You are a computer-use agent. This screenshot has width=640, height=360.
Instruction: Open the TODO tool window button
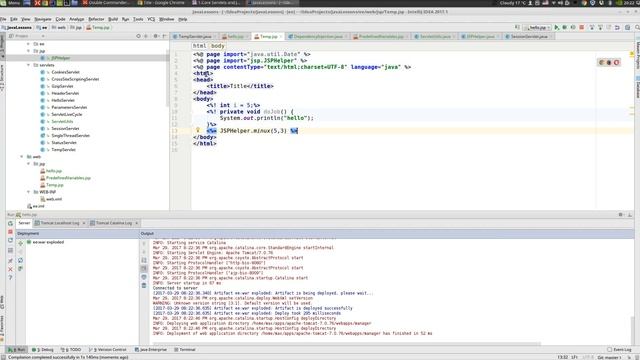pyautogui.click(x=71, y=350)
